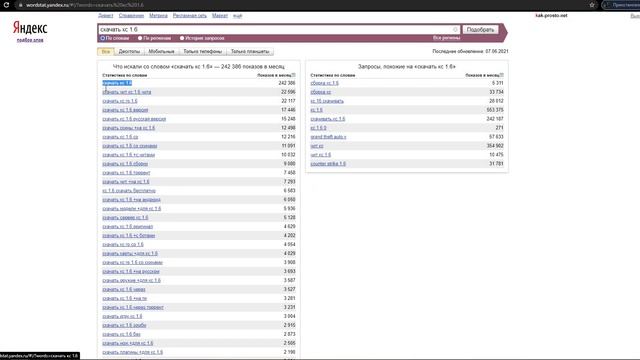Open 'скачать кс 1.6 зомби' query link
This screenshot has height=360, width=640.
click(x=124, y=325)
